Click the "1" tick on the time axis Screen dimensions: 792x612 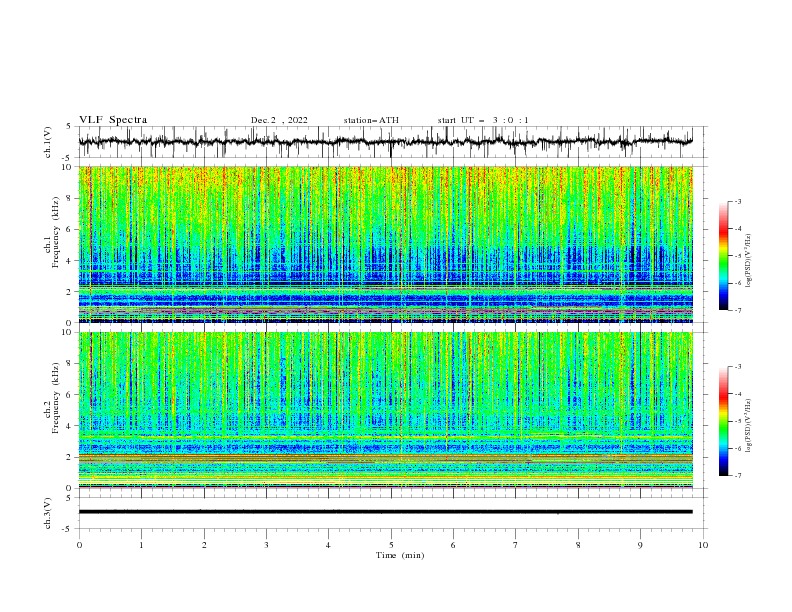click(x=141, y=545)
